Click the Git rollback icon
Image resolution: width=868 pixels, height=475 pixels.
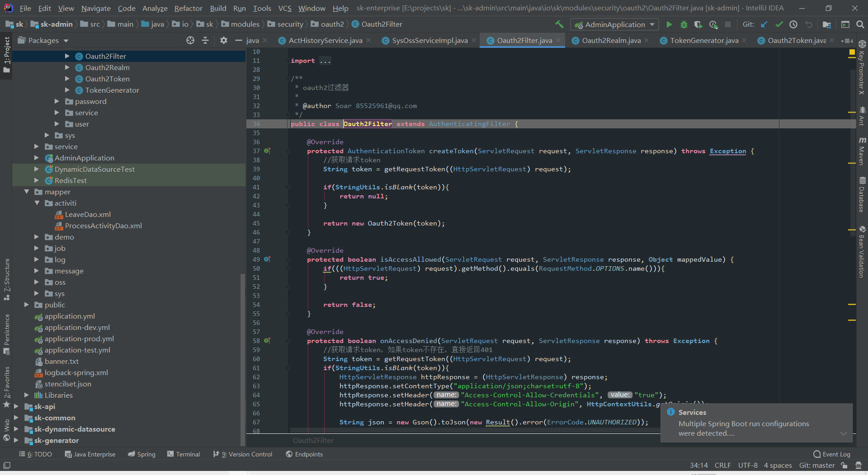[808, 24]
